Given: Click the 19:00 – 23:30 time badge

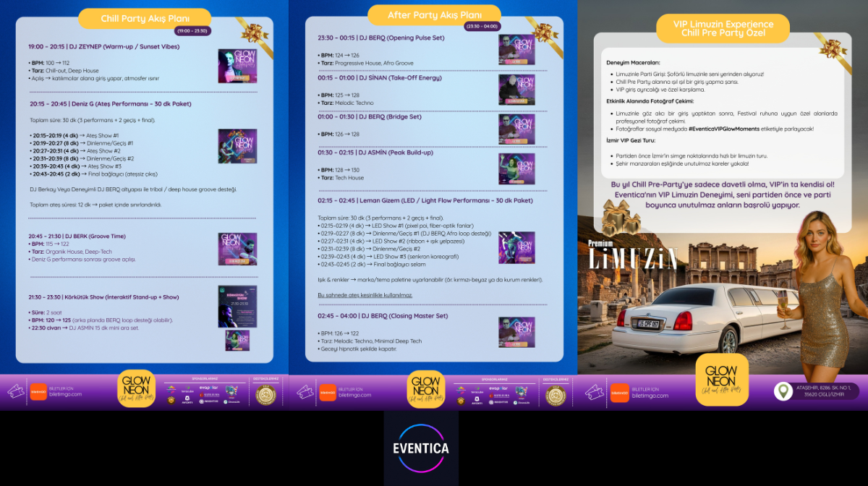Looking at the screenshot, I should coord(192,31).
